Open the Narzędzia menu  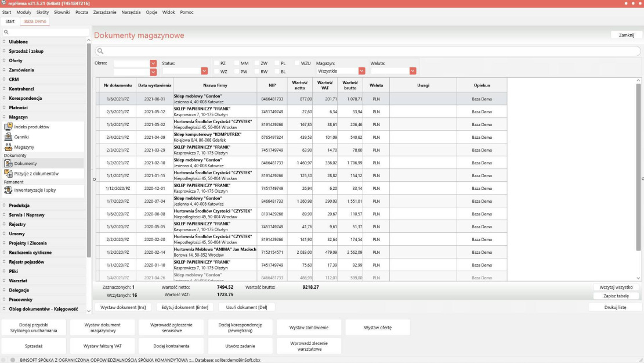point(131,12)
